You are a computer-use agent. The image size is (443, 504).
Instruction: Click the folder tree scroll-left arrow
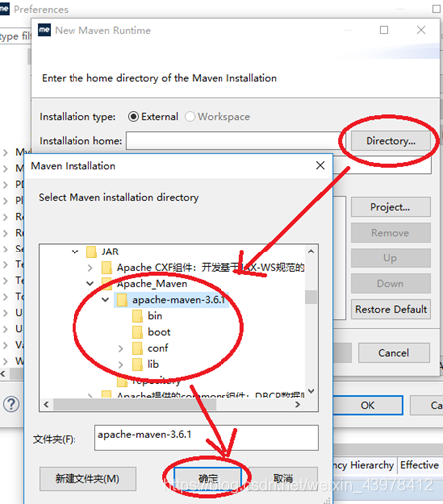pos(46,404)
